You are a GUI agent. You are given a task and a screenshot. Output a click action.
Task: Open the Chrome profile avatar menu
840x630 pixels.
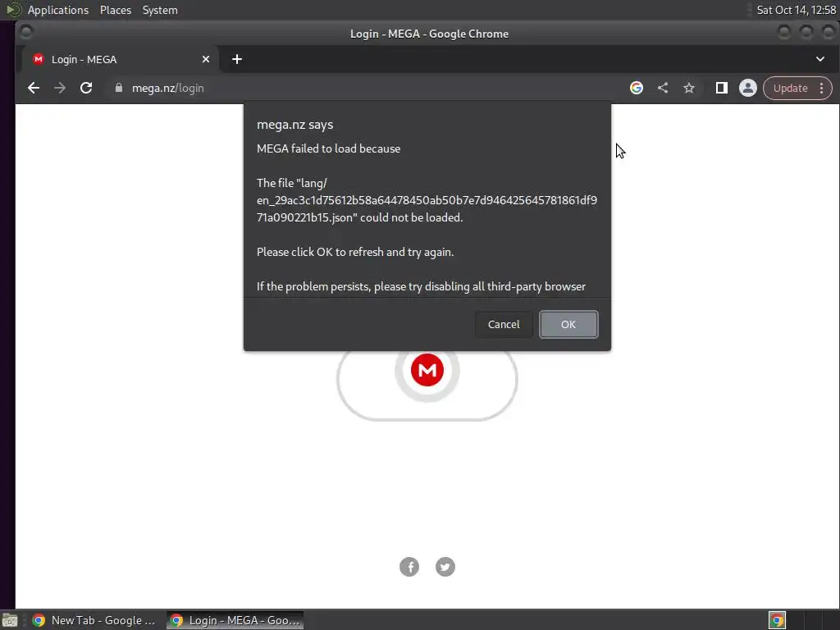click(x=748, y=88)
